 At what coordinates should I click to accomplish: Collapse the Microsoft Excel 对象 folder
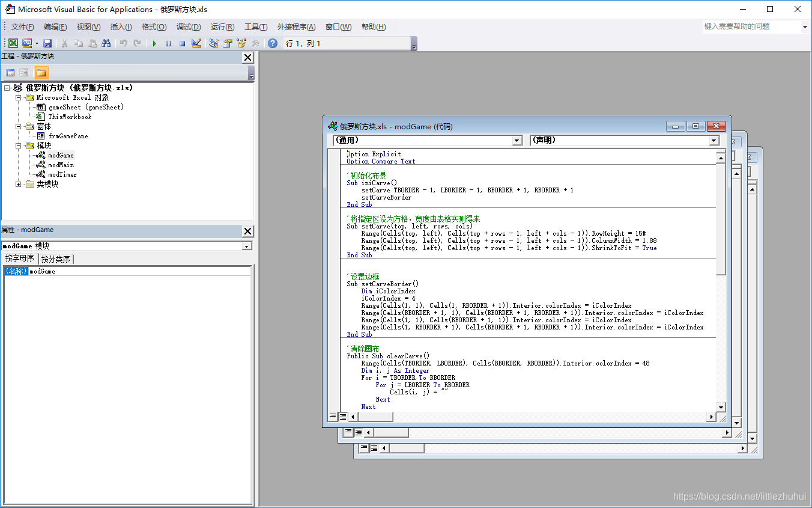pyautogui.click(x=19, y=97)
